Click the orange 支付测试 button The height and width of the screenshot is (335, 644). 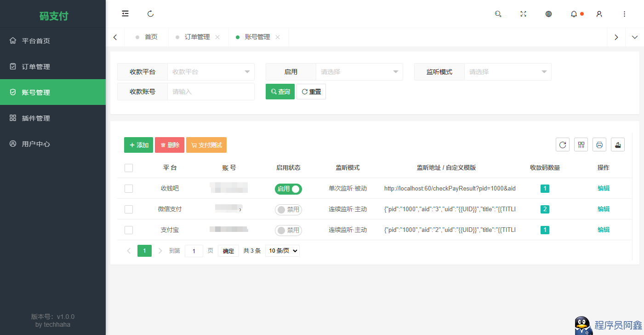[x=206, y=145]
